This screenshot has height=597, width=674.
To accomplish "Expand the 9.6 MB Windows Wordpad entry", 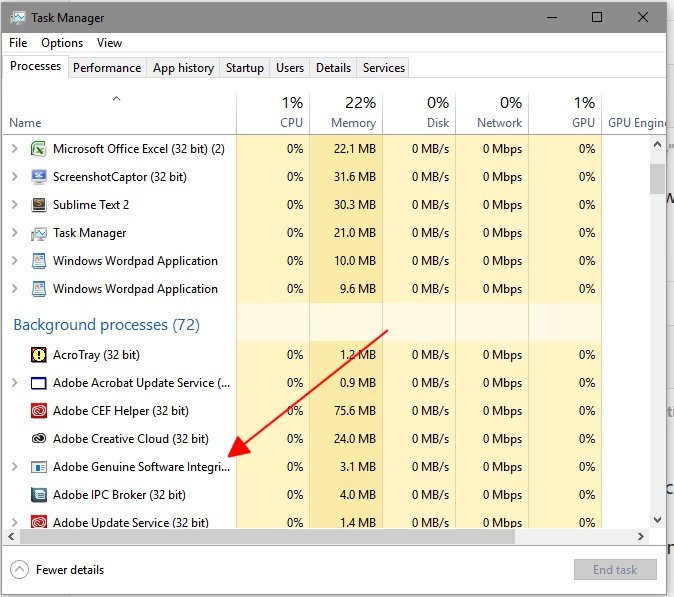I will (15, 289).
